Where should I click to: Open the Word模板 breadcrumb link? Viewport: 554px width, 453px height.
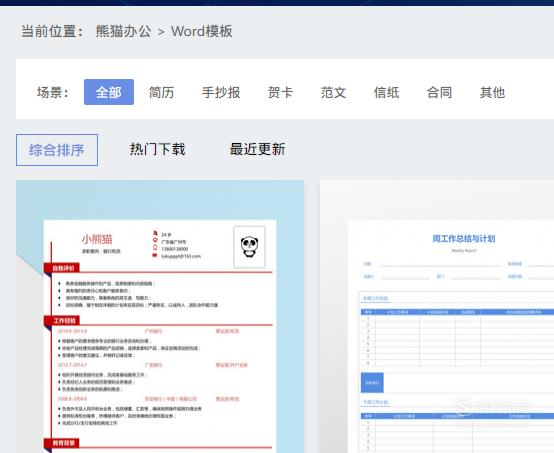[x=202, y=31]
